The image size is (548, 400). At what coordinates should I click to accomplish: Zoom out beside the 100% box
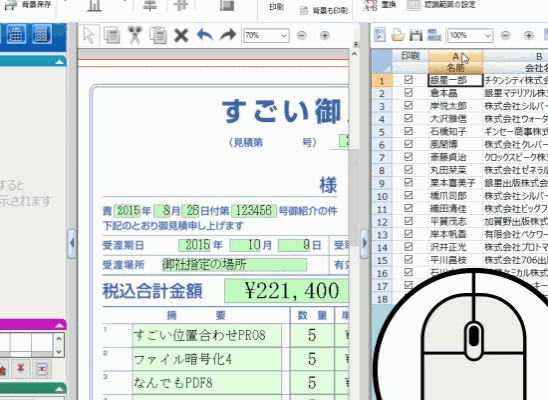(x=505, y=36)
